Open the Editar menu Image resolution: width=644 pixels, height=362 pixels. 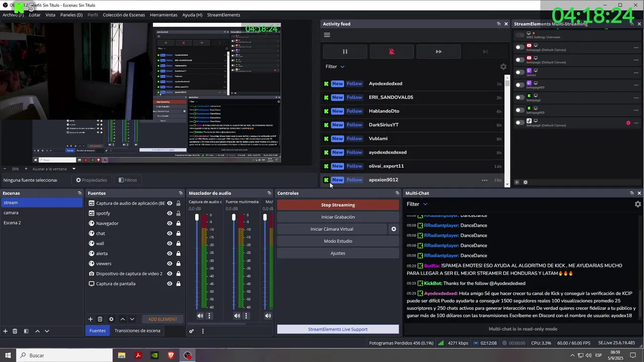tap(35, 15)
